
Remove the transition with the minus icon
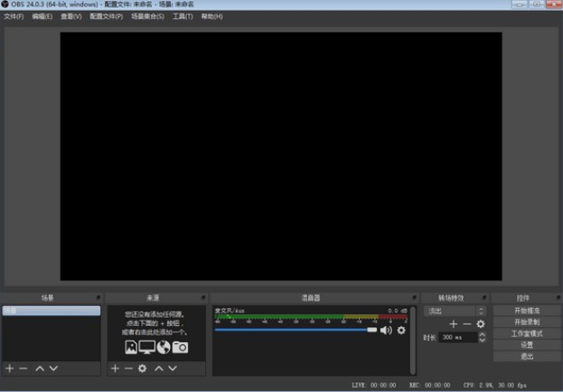pos(467,324)
